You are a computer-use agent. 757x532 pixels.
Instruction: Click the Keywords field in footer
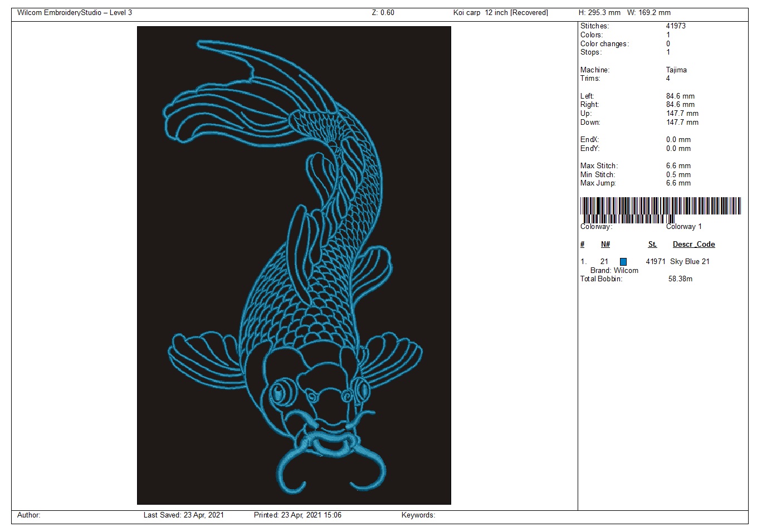point(418,515)
